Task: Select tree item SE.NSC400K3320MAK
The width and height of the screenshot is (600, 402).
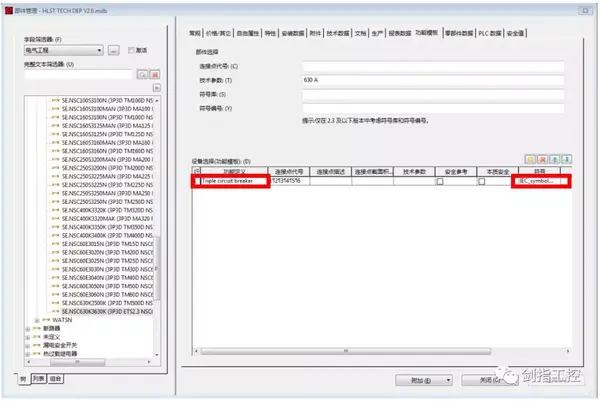Action: (x=107, y=219)
